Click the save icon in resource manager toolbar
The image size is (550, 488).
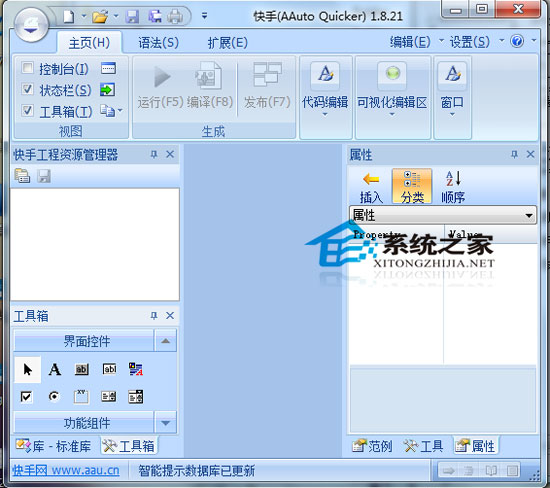coord(44,176)
